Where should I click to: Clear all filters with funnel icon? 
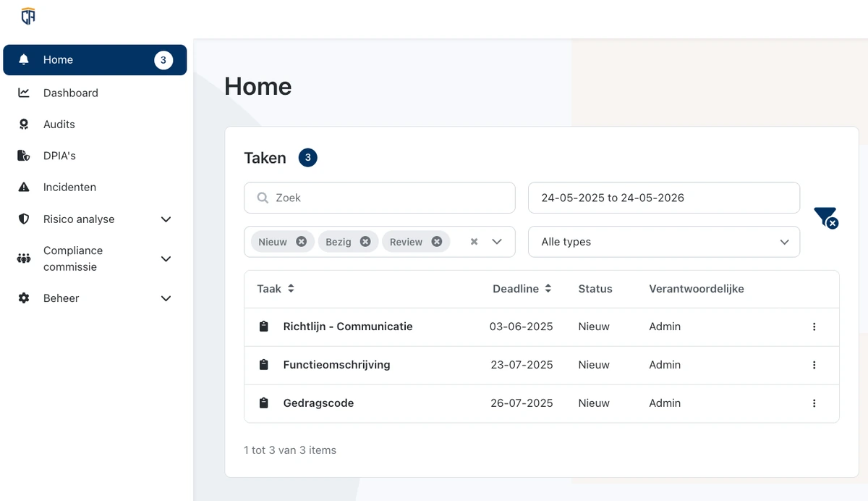click(825, 218)
